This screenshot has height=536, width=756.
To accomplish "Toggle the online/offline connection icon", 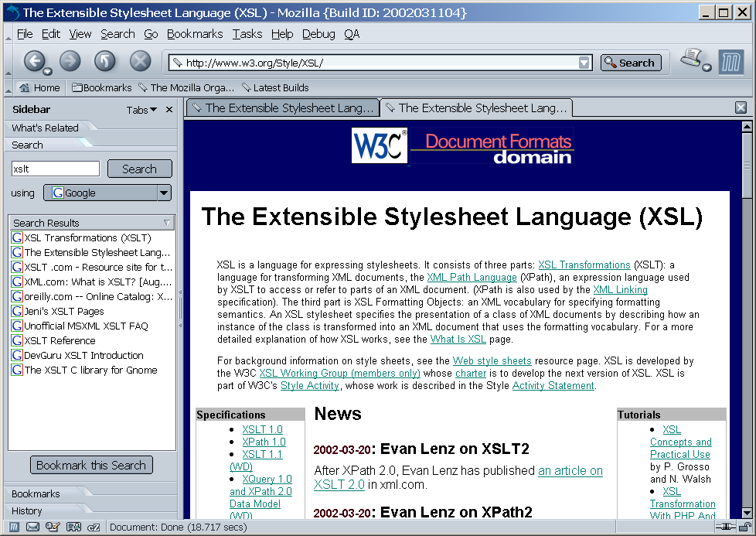I will point(725,527).
